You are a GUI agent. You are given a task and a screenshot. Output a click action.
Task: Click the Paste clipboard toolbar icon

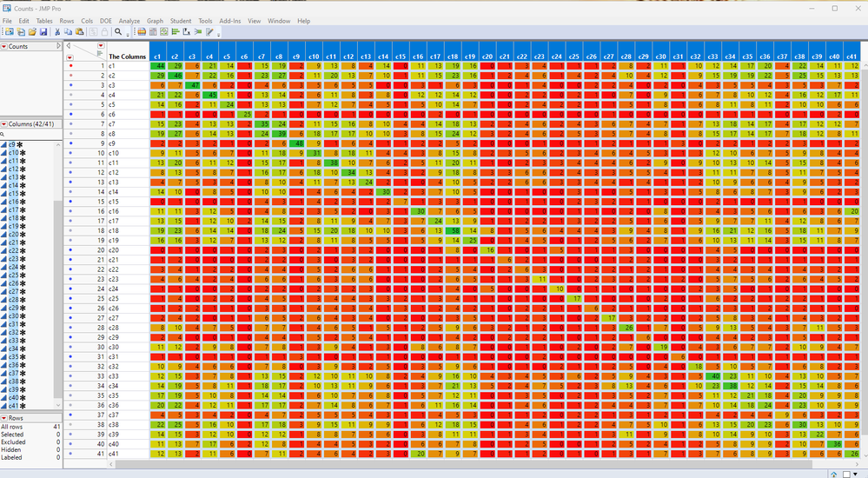(80, 31)
